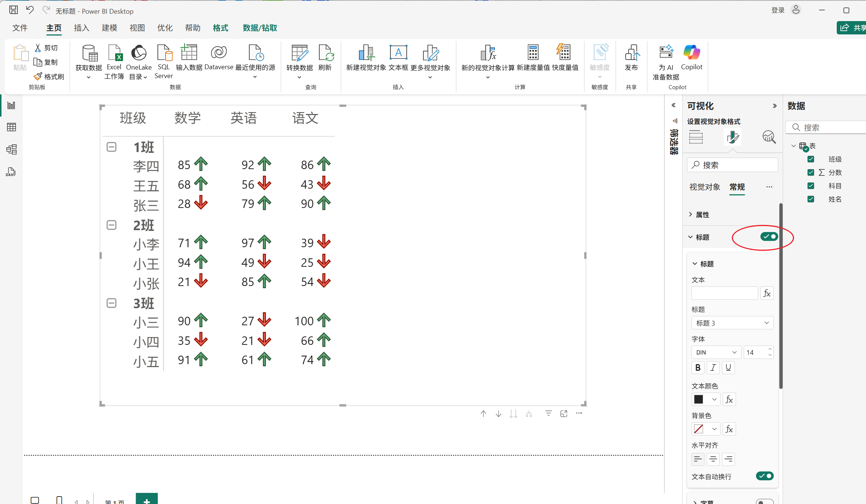The width and height of the screenshot is (866, 504).
Task: Turn off the Title toggle switch
Action: coord(769,237)
